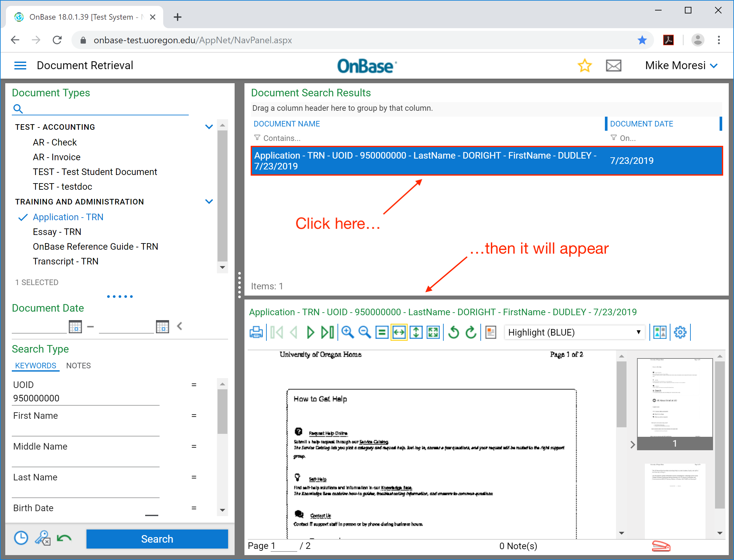
Task: Select the AR - Invoice document type
Action: (57, 157)
